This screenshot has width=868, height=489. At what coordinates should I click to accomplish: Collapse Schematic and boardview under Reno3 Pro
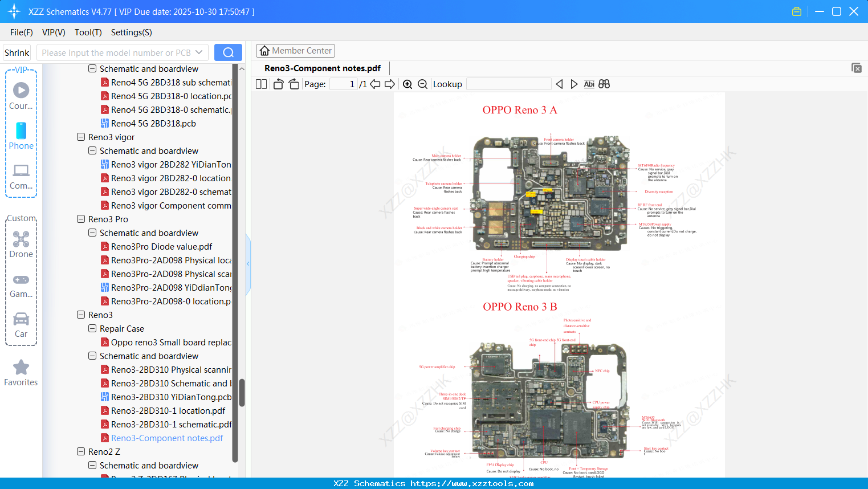(x=92, y=233)
